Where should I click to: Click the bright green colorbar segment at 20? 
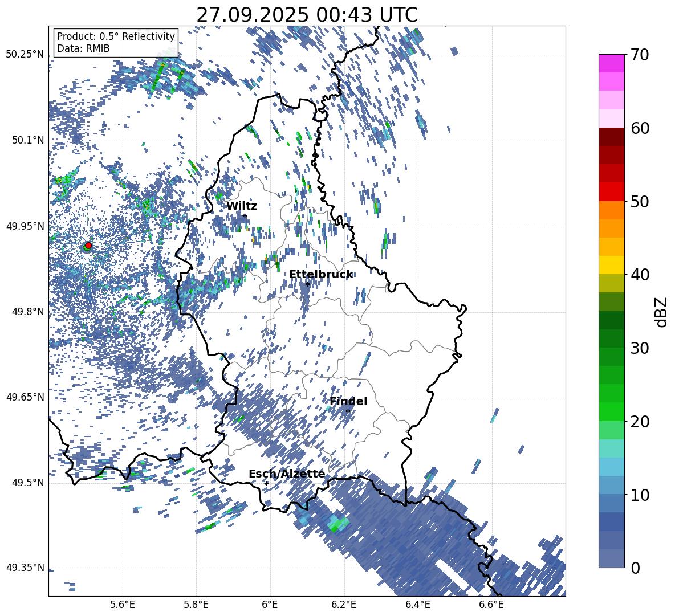[611, 412]
